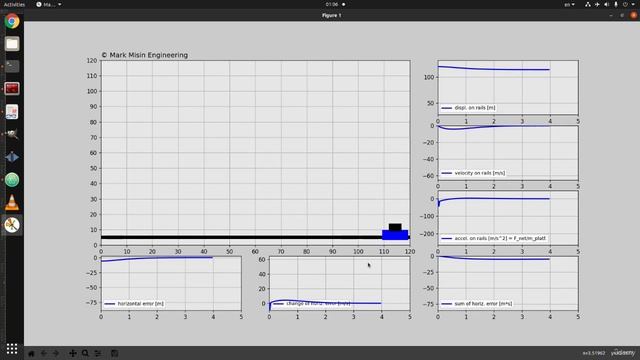This screenshot has height=360, width=640.
Task: Click the 'velocity on rails [m/s]' legend
Action: [x=473, y=173]
